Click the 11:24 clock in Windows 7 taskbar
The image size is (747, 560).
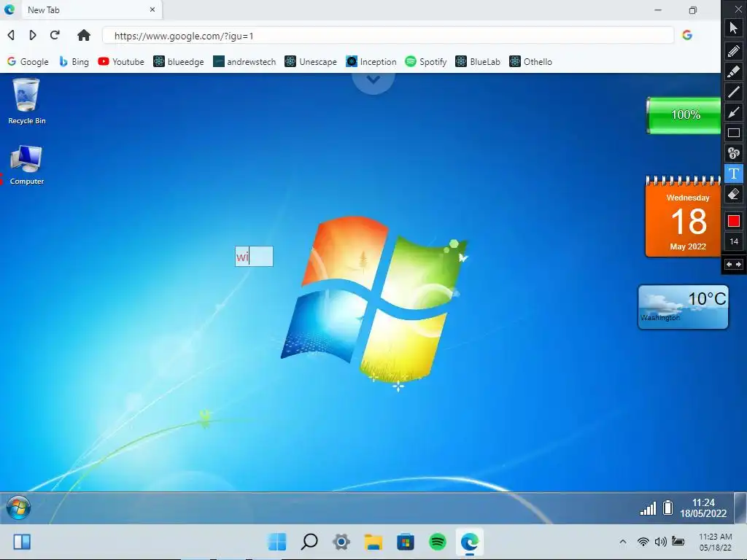coord(703,507)
